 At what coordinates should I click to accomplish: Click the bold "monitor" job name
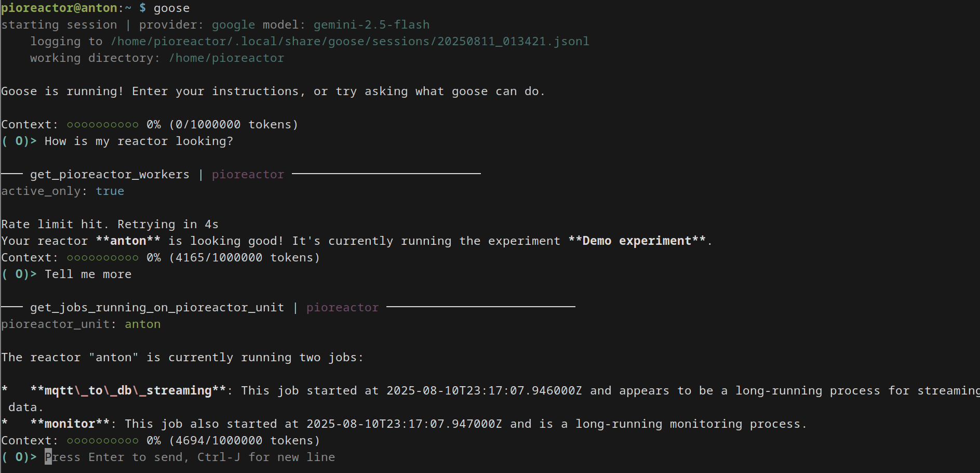[x=70, y=424]
